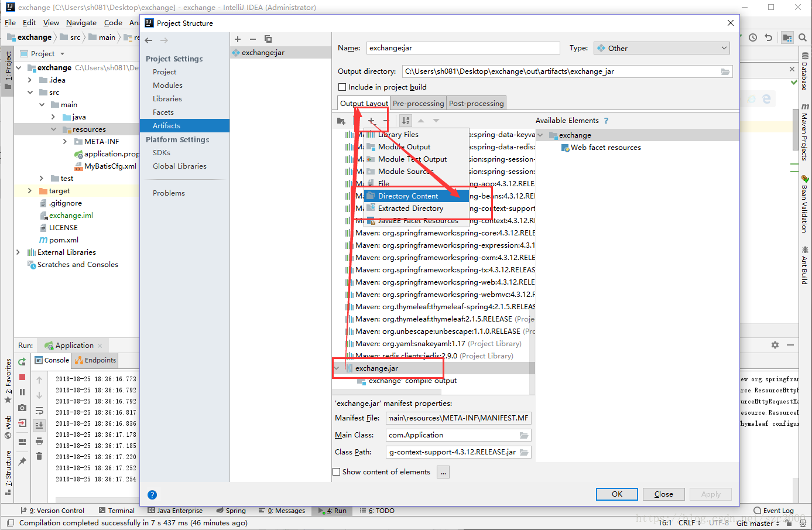Select Global Libraries in Platform Settings
This screenshot has width=812, height=530.
click(180, 166)
